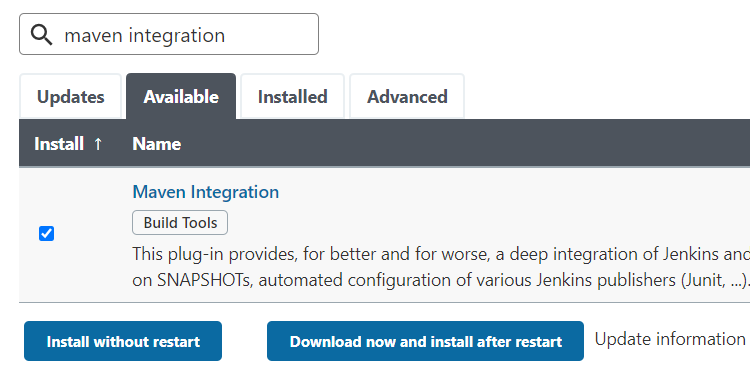Switch to the Updates tab
The image size is (750, 383).
[x=70, y=97]
